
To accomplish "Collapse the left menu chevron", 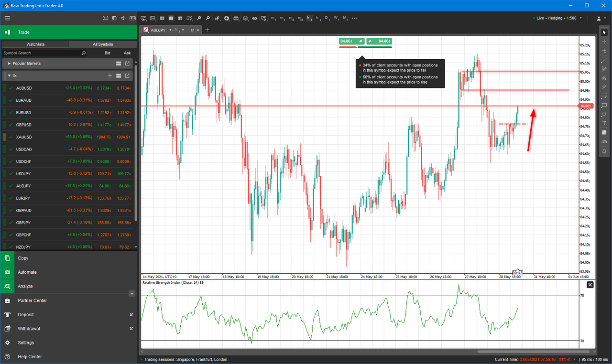I will [x=132, y=293].
